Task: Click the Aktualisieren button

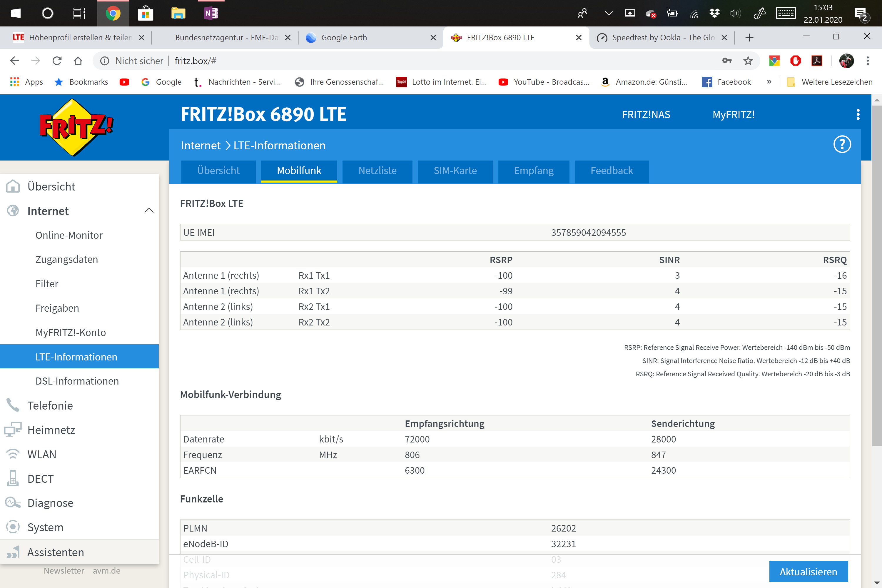Action: [808, 572]
